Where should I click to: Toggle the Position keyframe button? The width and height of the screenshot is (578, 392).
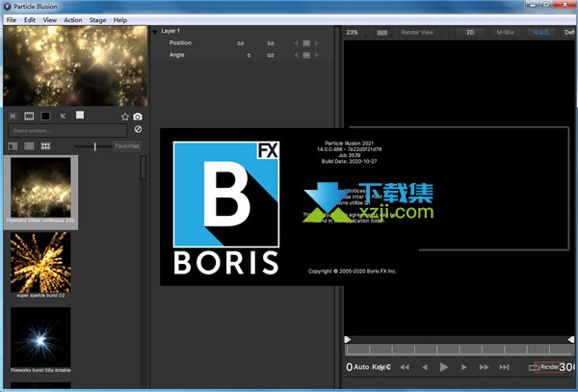click(x=306, y=43)
